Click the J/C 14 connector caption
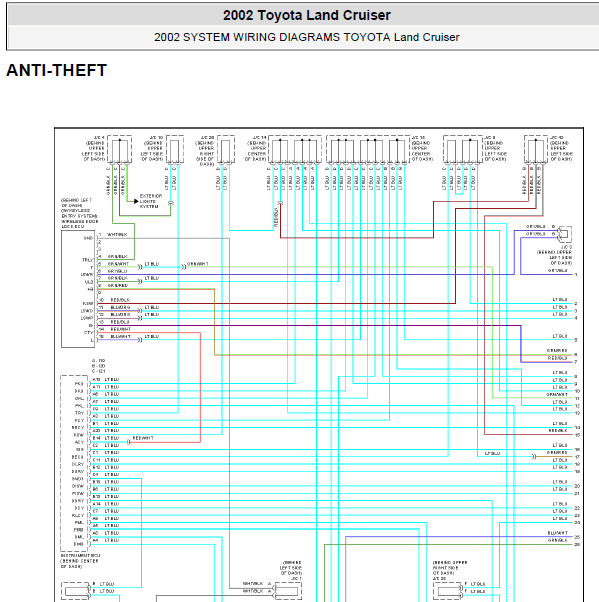 tap(256, 148)
